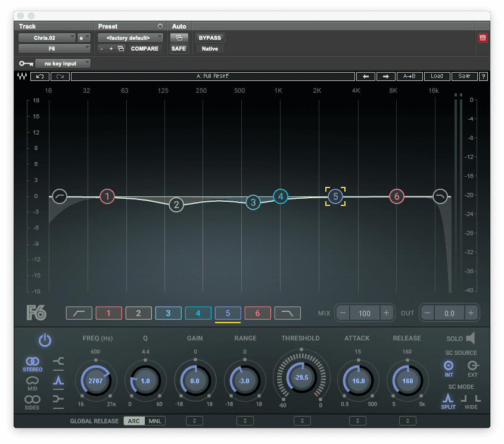Toggle the band 5 power button

pyautogui.click(x=45, y=340)
